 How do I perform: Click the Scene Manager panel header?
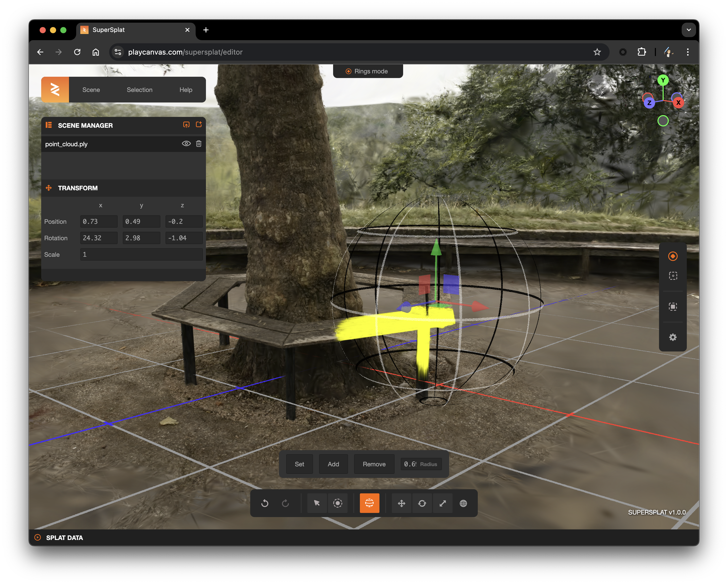[124, 125]
